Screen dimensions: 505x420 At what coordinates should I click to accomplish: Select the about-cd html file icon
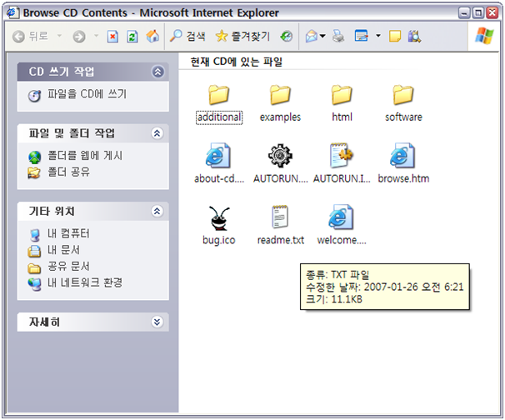coord(218,156)
